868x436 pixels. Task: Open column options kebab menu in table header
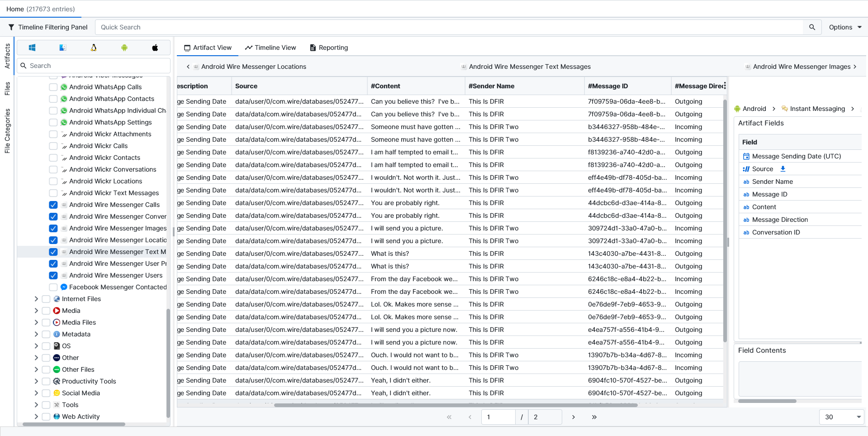tap(725, 86)
